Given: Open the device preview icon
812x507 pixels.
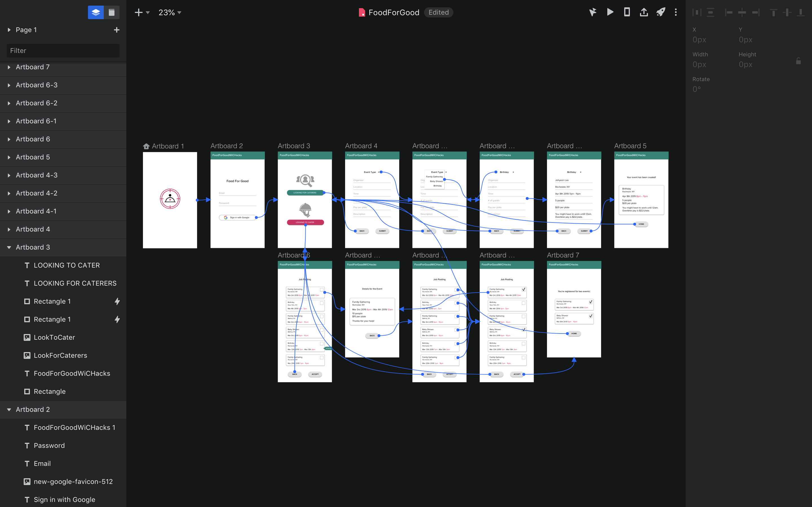Looking at the screenshot, I should [626, 12].
